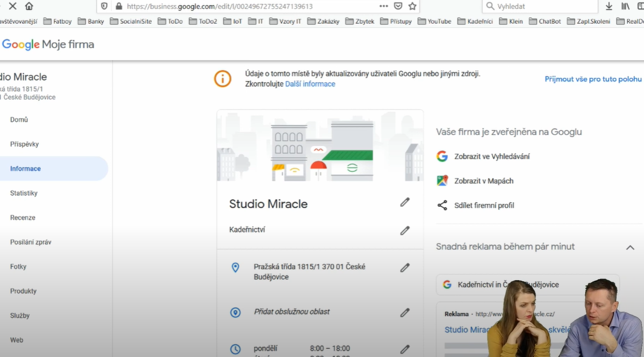Click the Google Moje firma logo
644x357 pixels.
(48, 44)
